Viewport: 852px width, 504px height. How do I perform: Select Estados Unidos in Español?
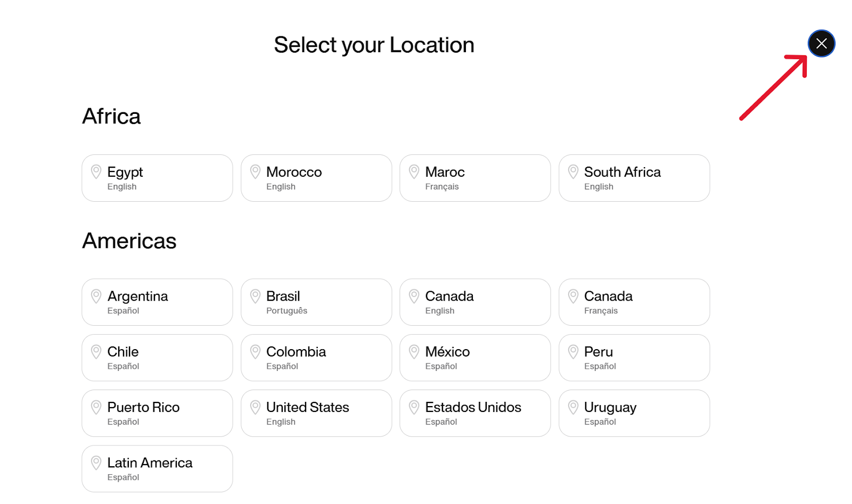[475, 413]
